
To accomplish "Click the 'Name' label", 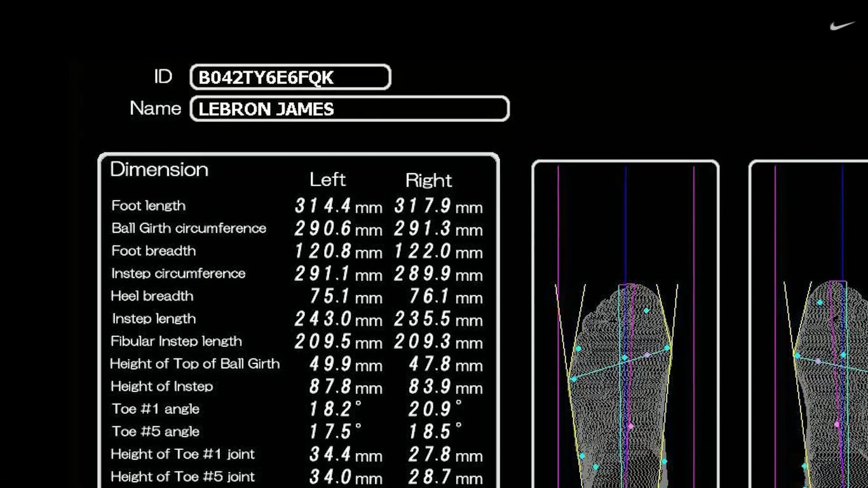I will tap(156, 108).
